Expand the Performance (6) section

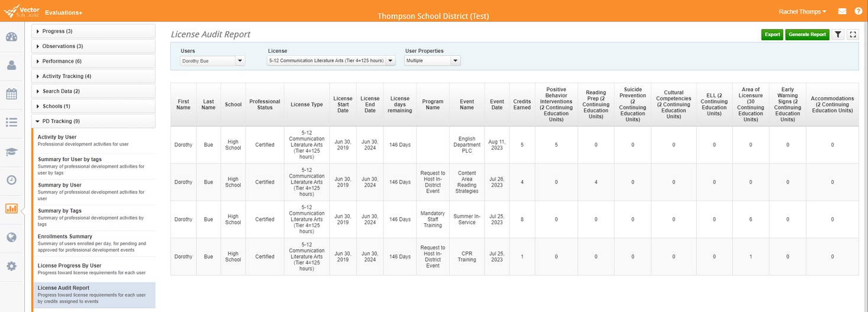tap(93, 61)
